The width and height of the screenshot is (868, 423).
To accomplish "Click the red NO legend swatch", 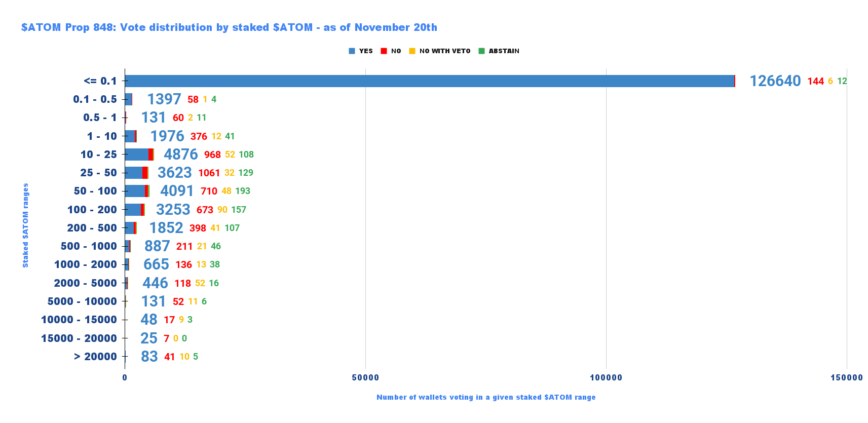I will tap(384, 51).
